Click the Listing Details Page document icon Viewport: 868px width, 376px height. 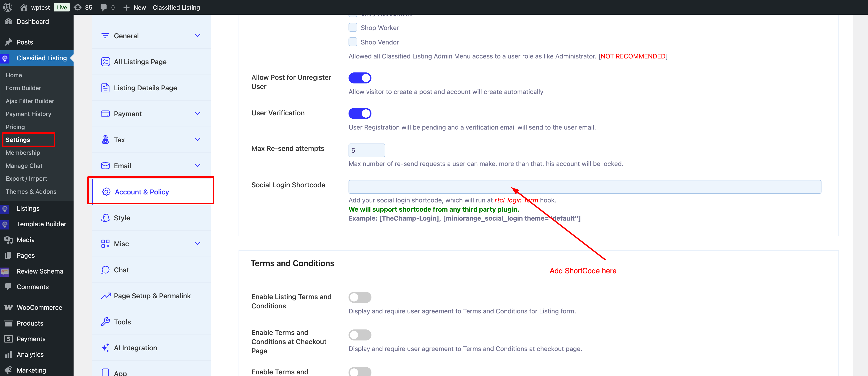point(105,88)
